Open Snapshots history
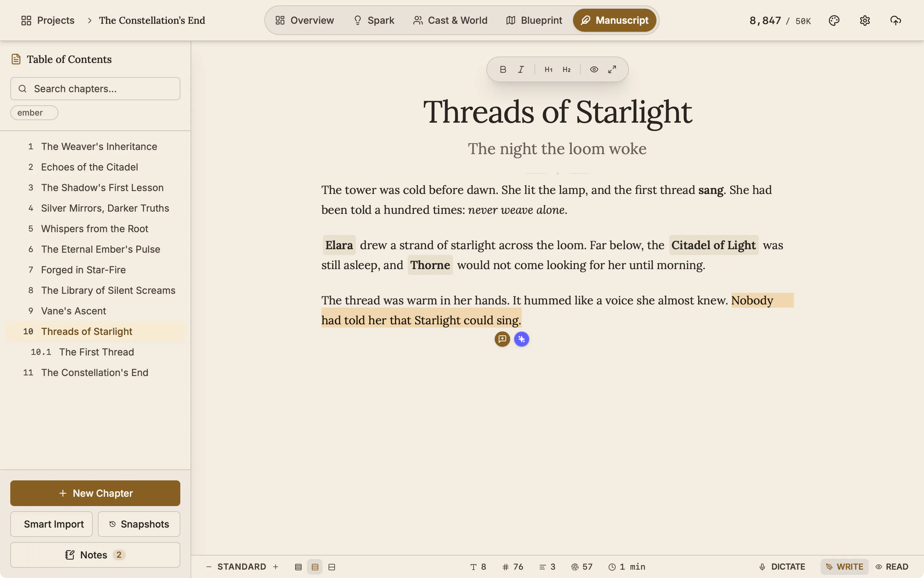 [139, 524]
